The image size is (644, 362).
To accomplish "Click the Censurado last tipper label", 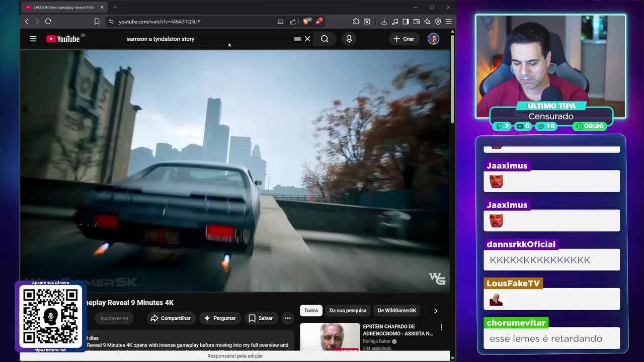I will point(551,116).
